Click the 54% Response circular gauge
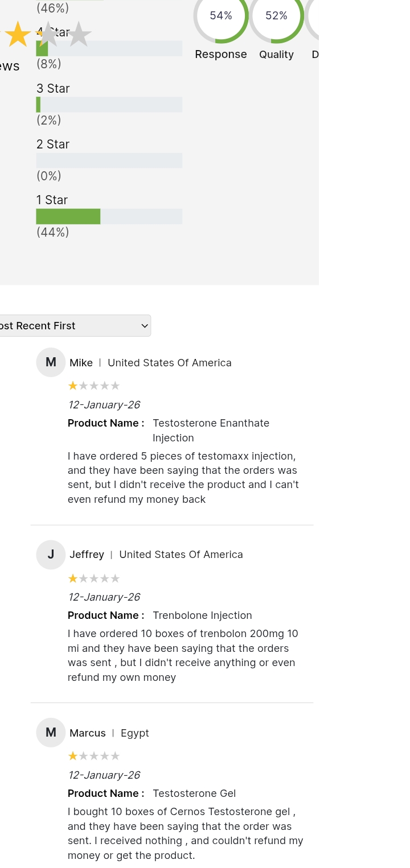Screen dimensions: 410x868 point(221,16)
